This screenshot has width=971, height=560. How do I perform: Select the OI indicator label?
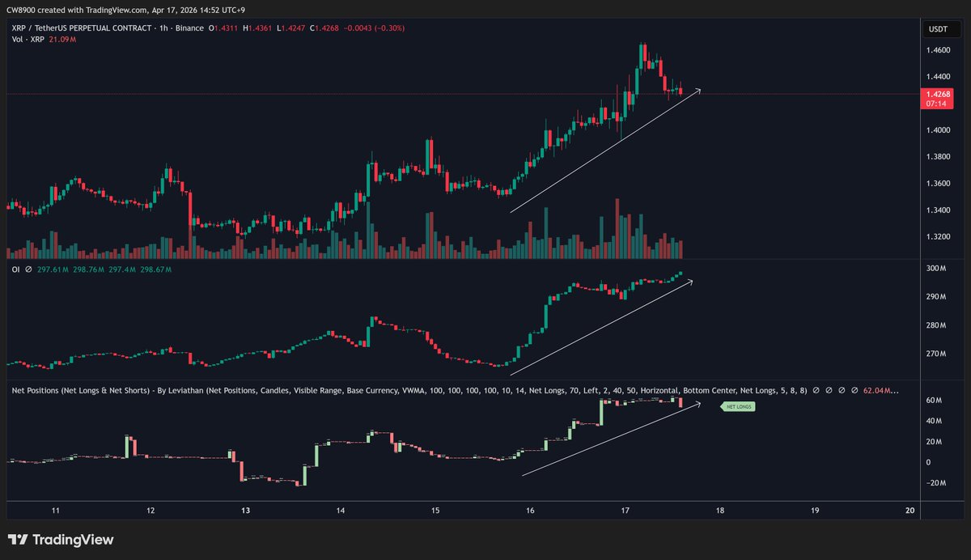point(14,269)
